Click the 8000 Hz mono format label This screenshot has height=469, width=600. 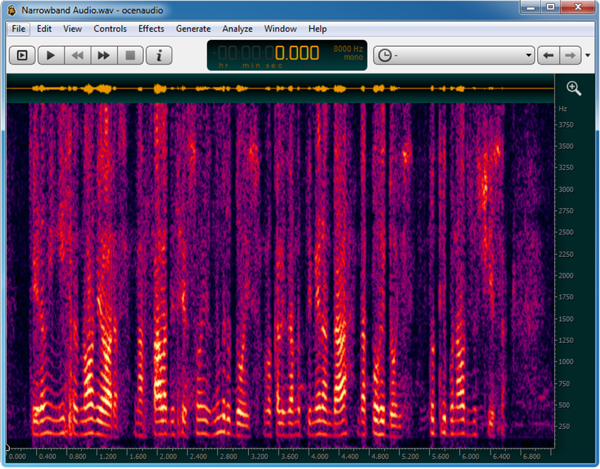(348, 53)
